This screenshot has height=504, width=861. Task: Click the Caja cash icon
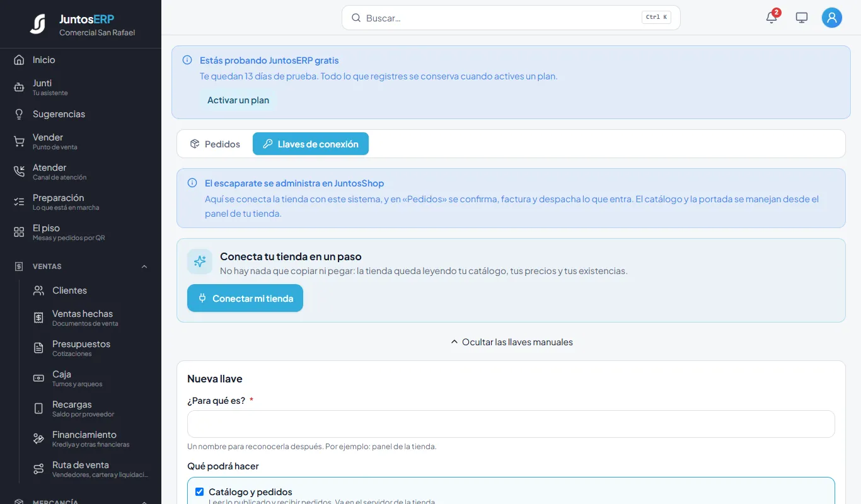tap(38, 378)
